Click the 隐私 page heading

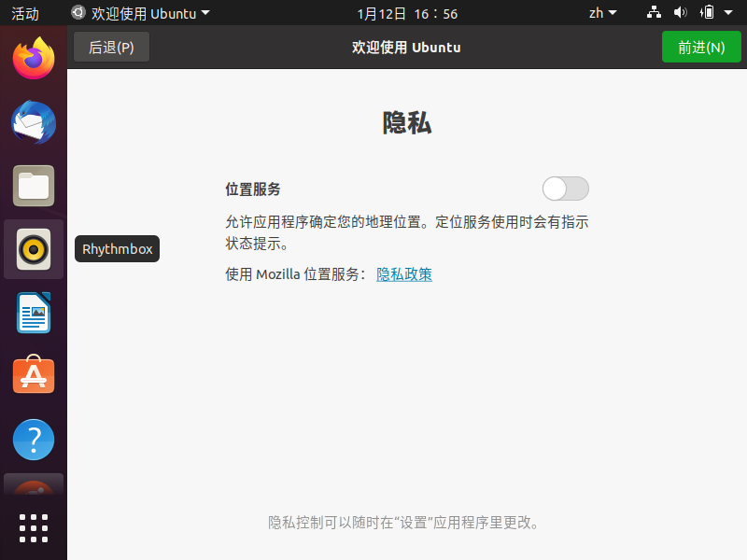(x=407, y=123)
